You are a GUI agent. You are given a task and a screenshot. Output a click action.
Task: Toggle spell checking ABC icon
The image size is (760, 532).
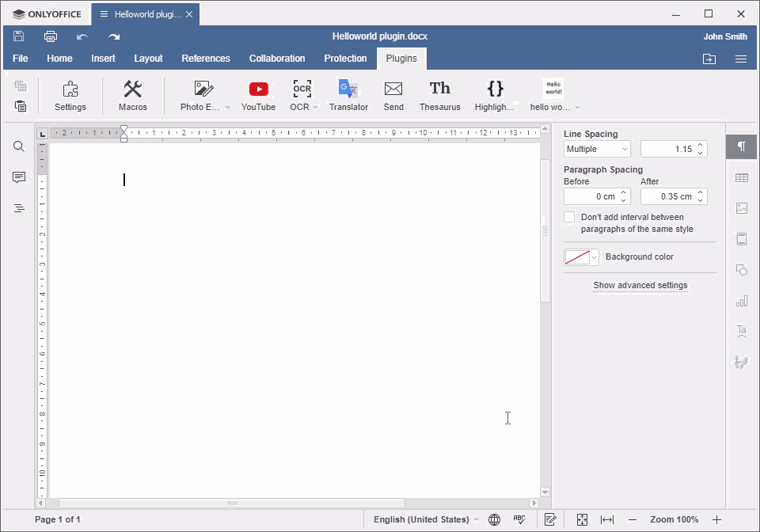click(x=519, y=519)
